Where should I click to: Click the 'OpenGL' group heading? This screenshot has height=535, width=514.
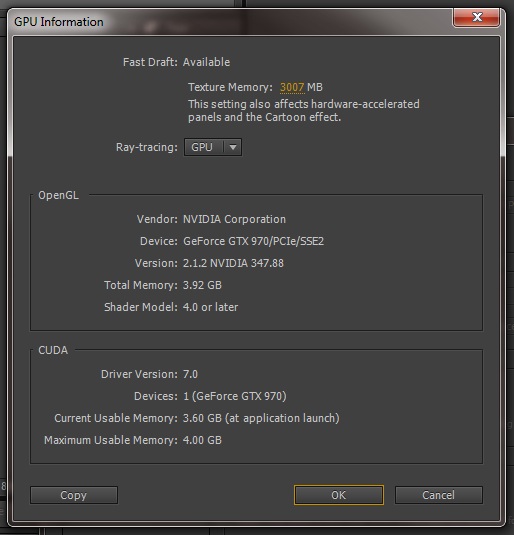[58, 196]
